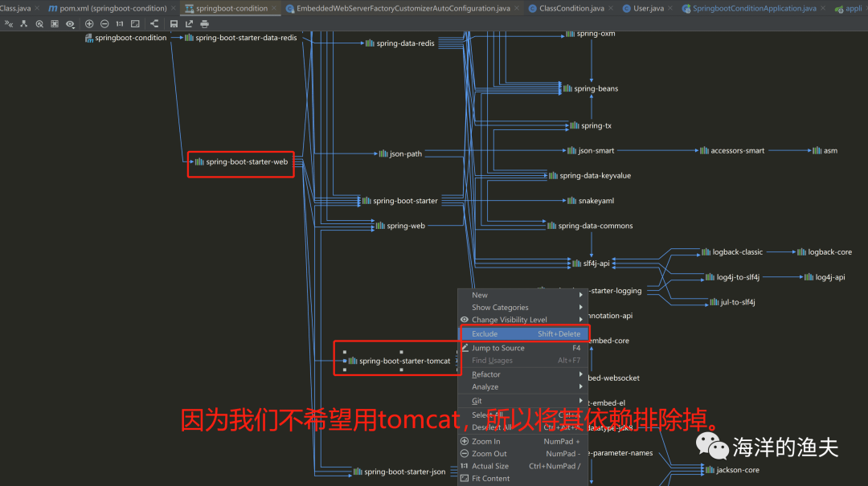Close the pom.xml tab
Screen dimensions: 868x486
coord(174,8)
